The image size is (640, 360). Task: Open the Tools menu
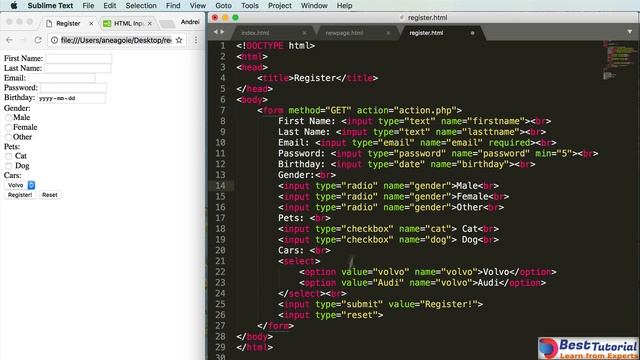(x=250, y=6)
